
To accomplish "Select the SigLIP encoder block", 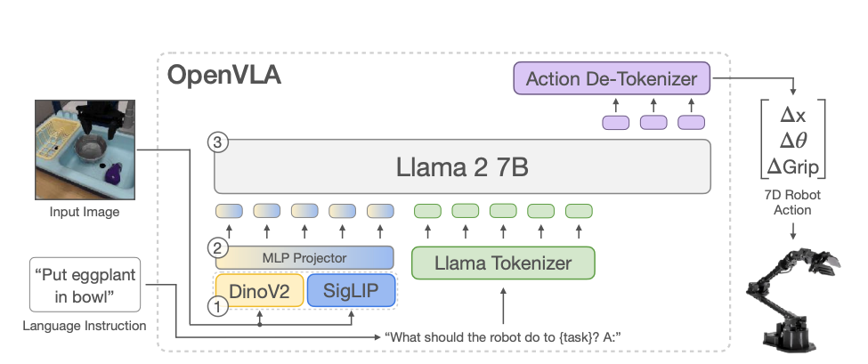I will pos(350,290).
